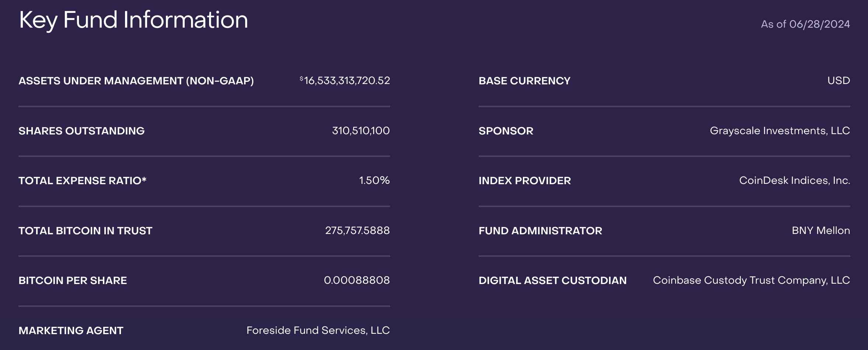Click the Marketing Agent label
The image size is (868, 350).
coord(71,330)
